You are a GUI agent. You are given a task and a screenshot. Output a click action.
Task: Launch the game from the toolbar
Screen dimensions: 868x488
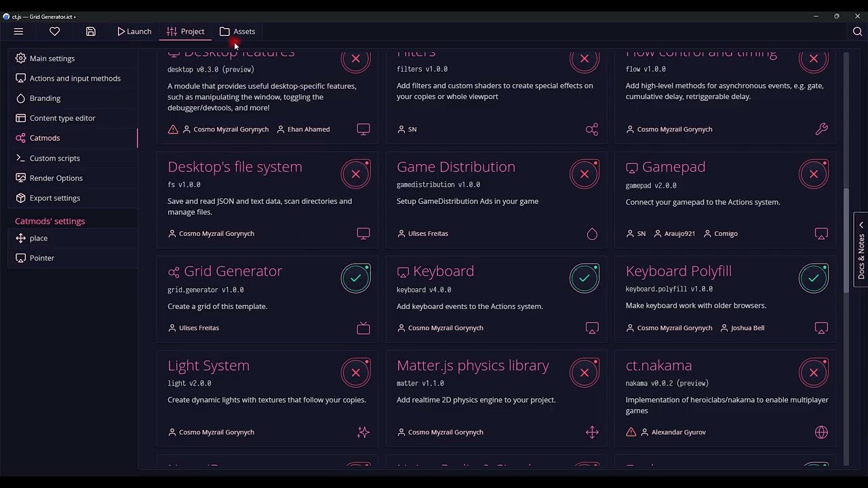point(134,31)
